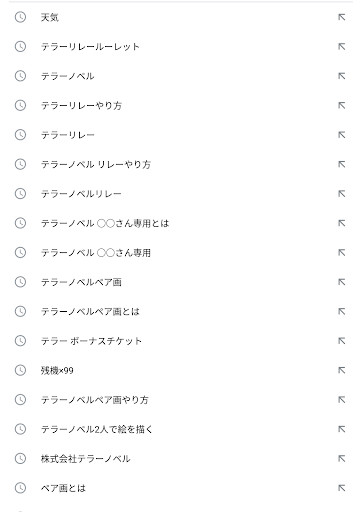Choose テラーノベル リレーやり方 from history

pos(181,164)
